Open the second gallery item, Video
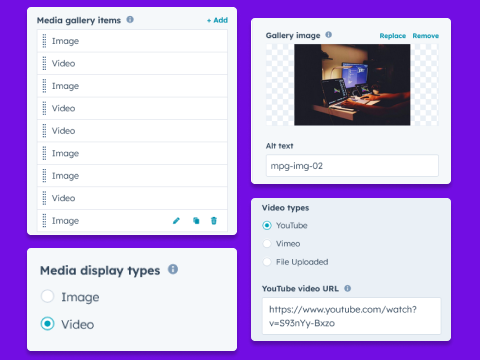 132,63
